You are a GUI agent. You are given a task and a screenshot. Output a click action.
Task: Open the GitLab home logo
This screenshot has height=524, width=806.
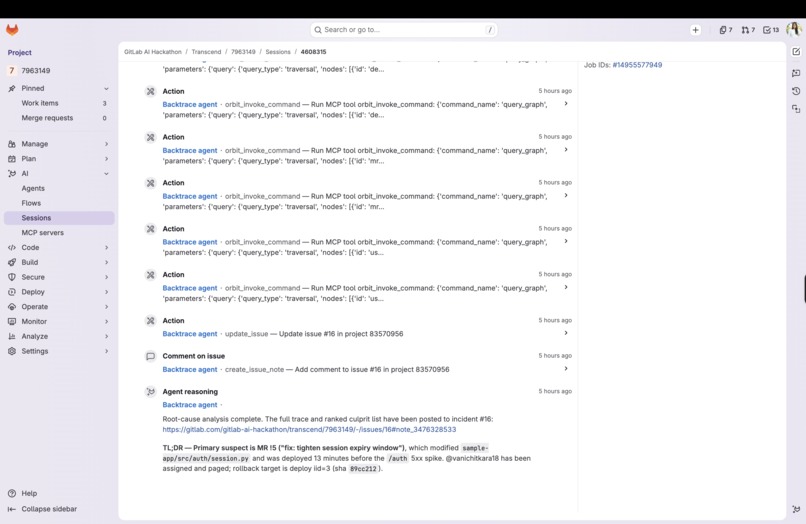point(12,30)
